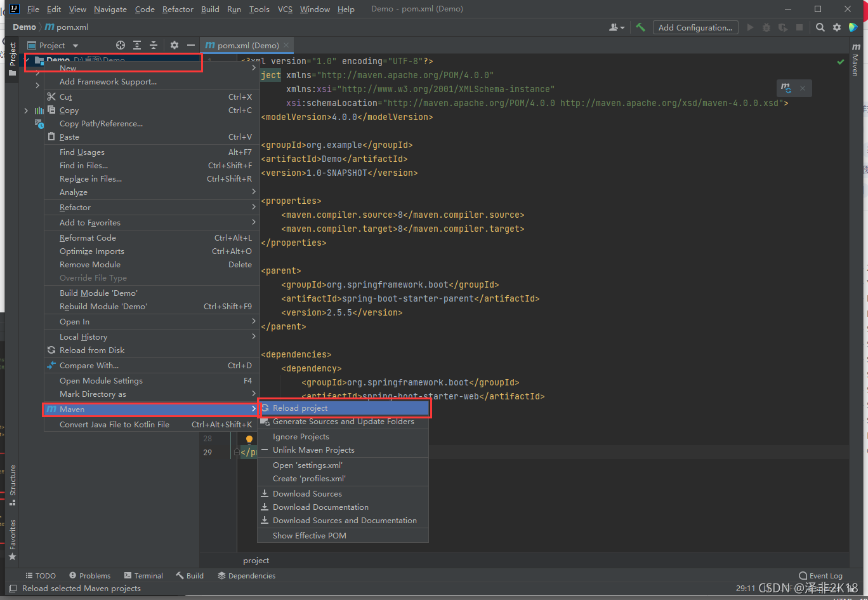Screen dimensions: 868x600
Task: Open the user account dropdown in toolbar
Action: [617, 27]
